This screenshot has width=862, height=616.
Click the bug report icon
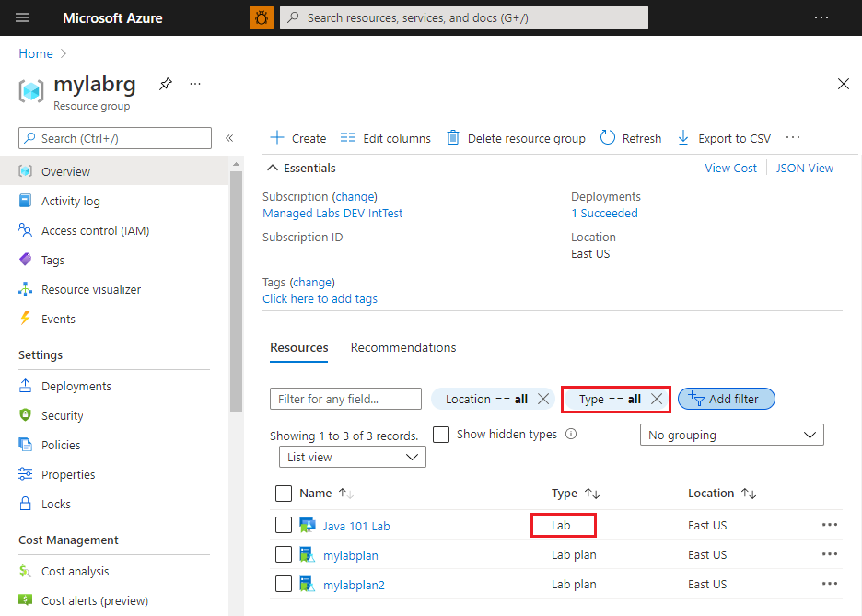point(262,17)
